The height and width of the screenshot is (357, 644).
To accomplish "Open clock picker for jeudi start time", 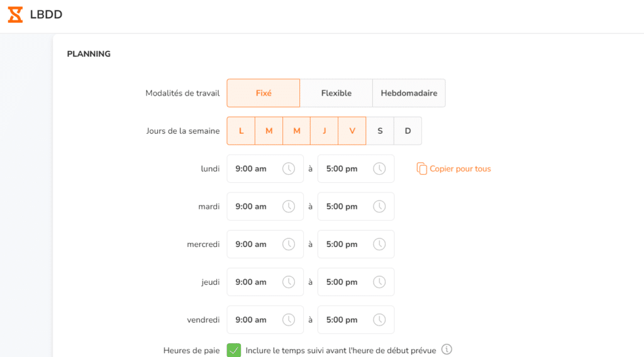I will 288,282.
